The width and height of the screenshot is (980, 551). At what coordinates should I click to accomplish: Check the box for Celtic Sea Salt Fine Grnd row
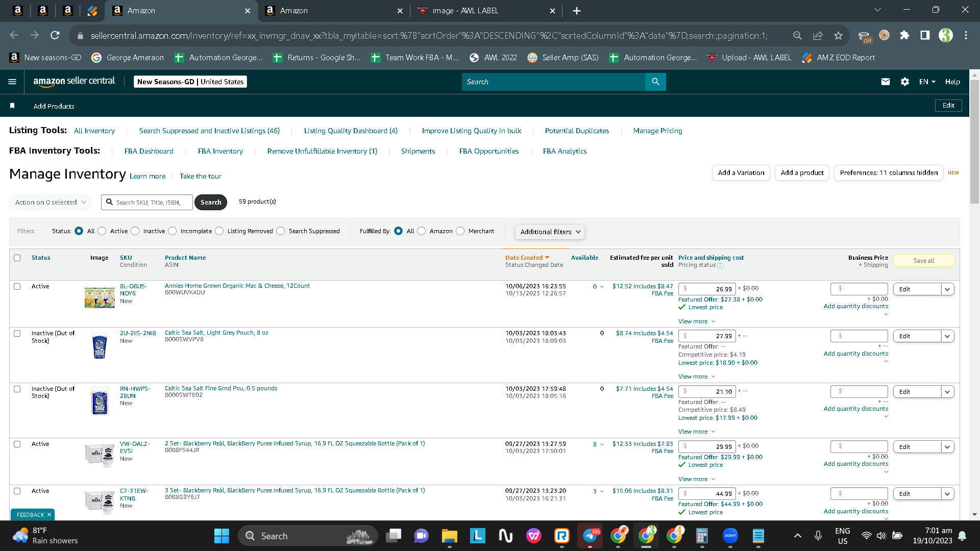click(x=17, y=389)
